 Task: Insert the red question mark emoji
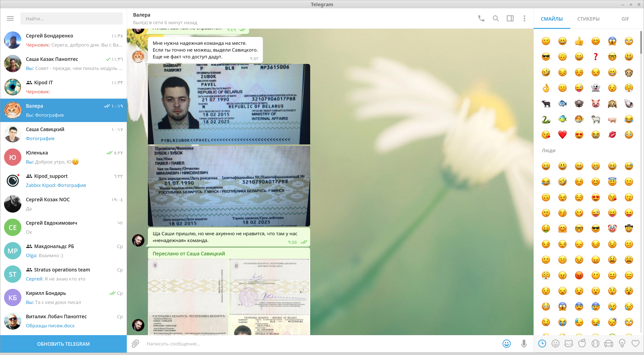click(x=596, y=57)
